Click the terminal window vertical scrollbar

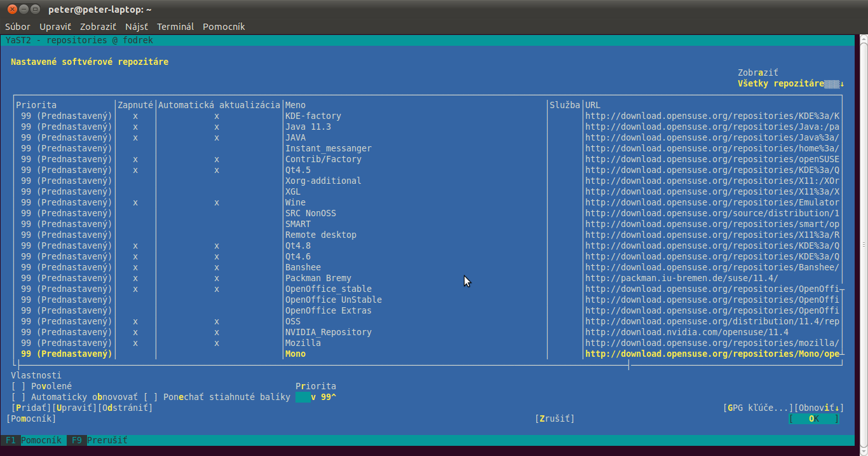(864, 245)
